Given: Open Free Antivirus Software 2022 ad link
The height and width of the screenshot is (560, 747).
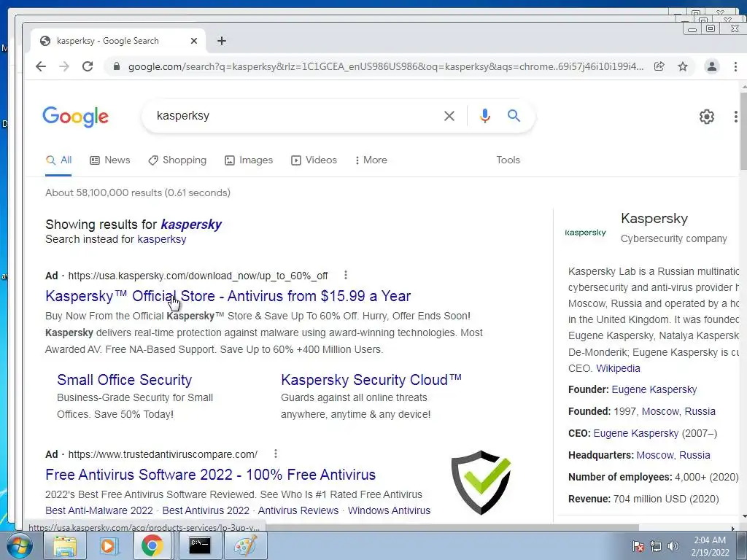Looking at the screenshot, I should 211,475.
